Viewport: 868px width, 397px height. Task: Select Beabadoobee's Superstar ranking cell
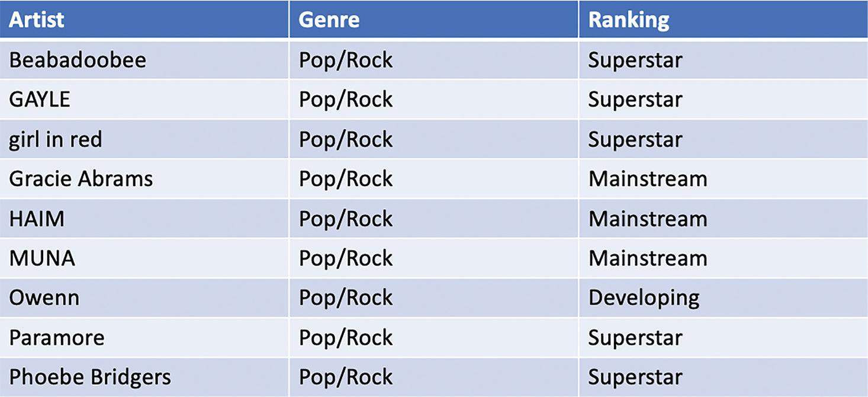point(635,60)
